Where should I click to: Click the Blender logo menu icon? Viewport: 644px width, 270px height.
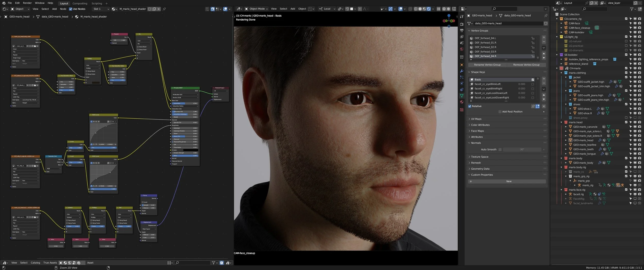click(4, 3)
